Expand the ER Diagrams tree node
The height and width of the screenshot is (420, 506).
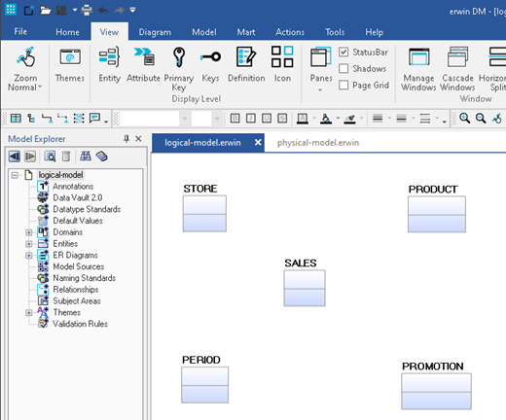[29, 256]
